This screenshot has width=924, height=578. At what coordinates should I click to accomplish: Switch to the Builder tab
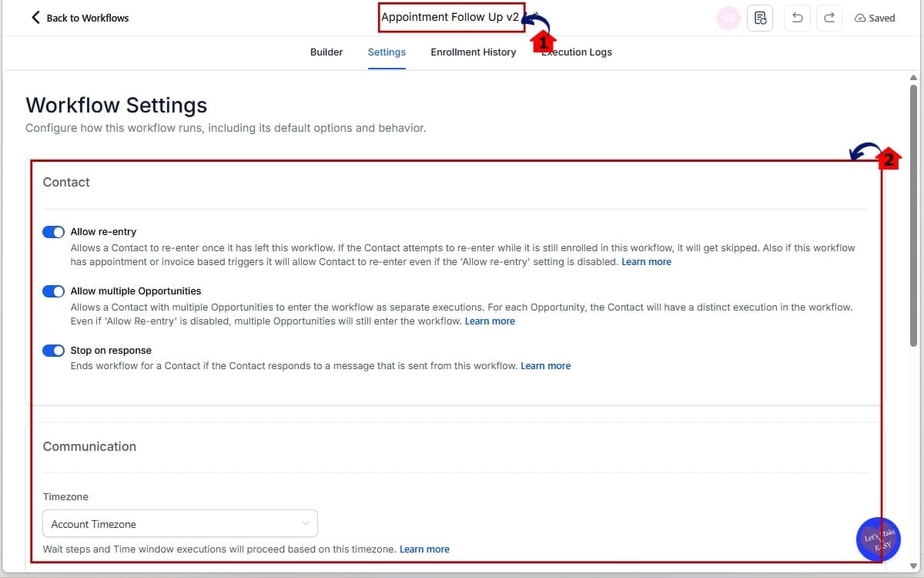tap(326, 52)
